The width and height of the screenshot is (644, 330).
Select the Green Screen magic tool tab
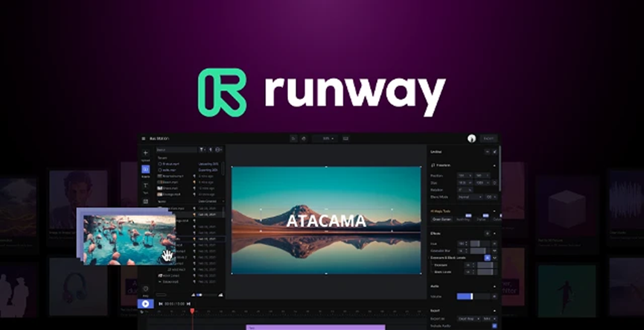[x=441, y=220]
